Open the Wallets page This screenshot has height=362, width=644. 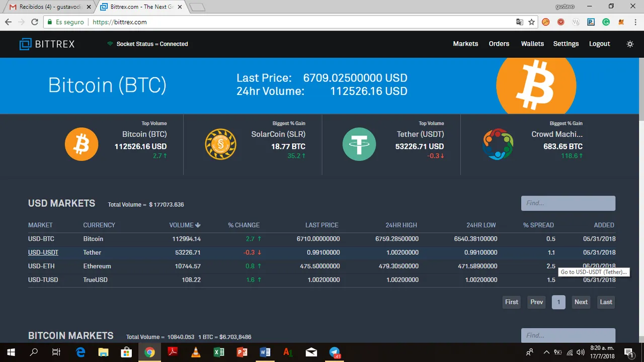pyautogui.click(x=532, y=44)
